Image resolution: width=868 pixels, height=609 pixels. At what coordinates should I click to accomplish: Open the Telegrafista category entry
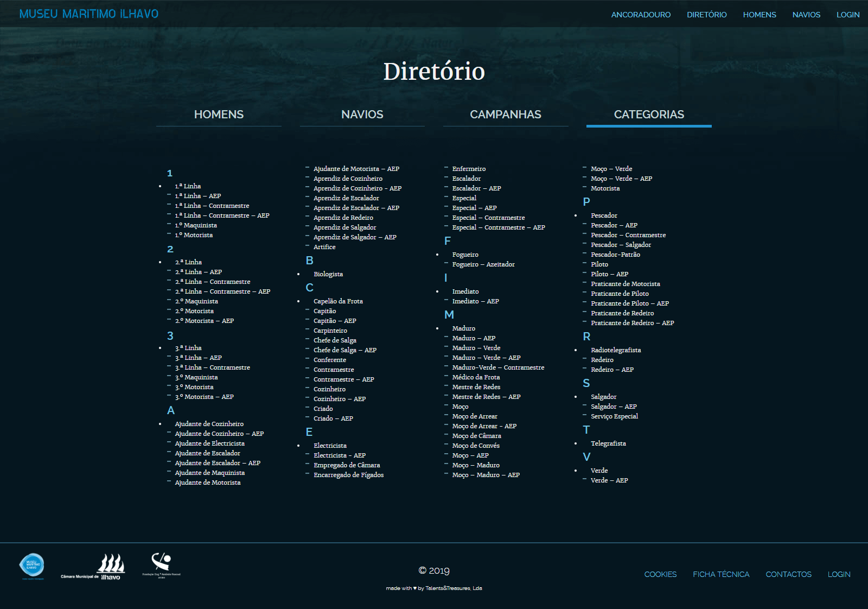(x=608, y=443)
